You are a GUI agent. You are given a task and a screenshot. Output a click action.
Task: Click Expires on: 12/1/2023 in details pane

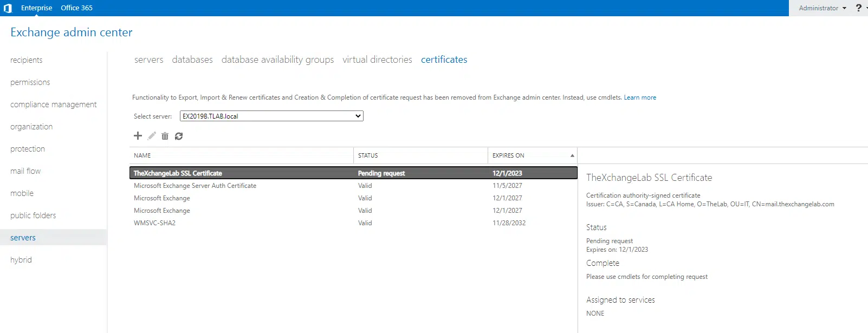tap(617, 250)
